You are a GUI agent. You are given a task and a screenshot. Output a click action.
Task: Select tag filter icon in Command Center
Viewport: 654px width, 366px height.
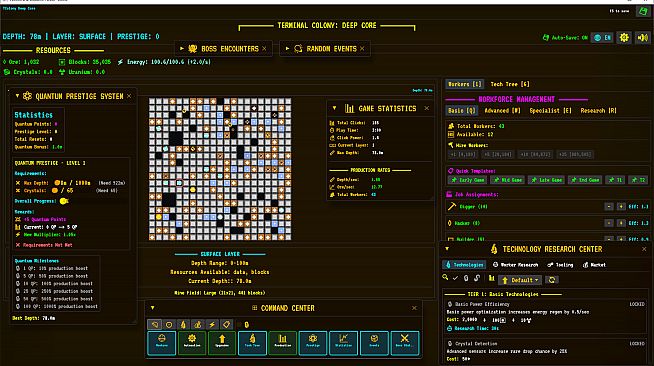pyautogui.click(x=226, y=325)
